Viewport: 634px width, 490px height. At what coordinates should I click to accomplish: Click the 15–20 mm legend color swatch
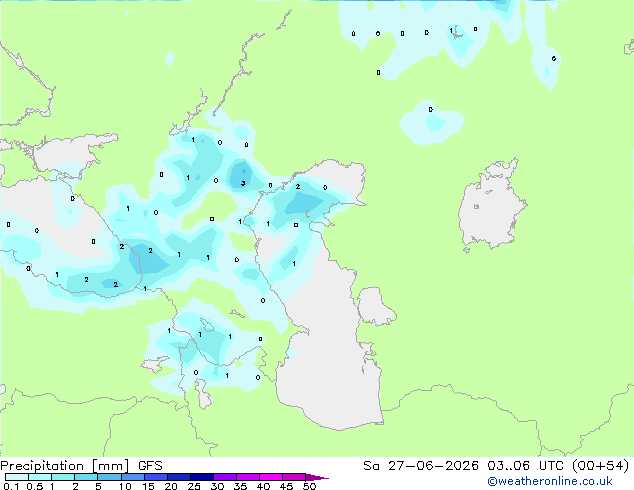coord(155,477)
